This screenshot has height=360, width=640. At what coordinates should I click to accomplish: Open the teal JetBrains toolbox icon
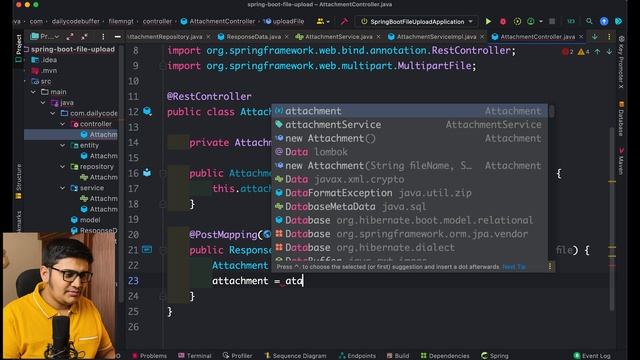(618, 21)
